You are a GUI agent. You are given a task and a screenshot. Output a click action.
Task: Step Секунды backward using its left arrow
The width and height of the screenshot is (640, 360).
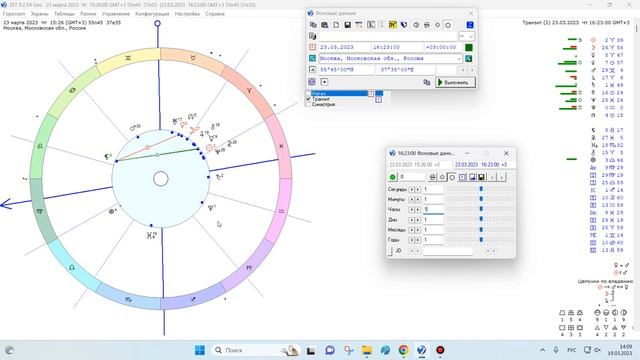coord(412,189)
